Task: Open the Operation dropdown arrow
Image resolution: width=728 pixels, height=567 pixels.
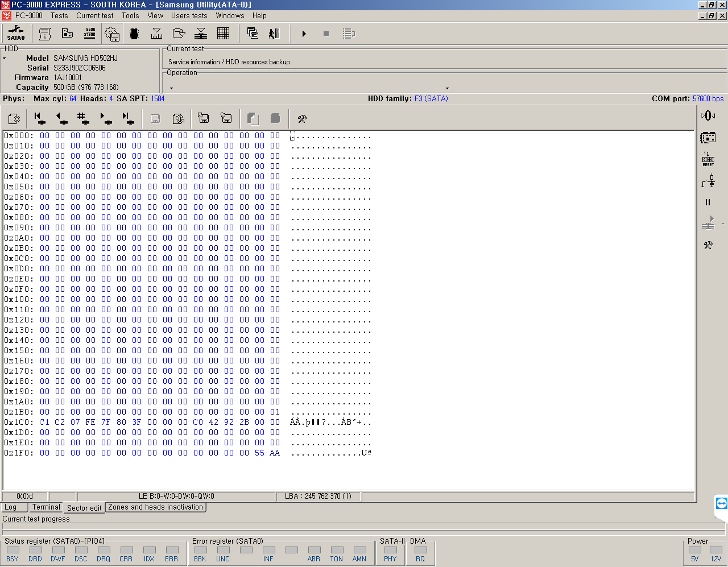Action: [447, 88]
